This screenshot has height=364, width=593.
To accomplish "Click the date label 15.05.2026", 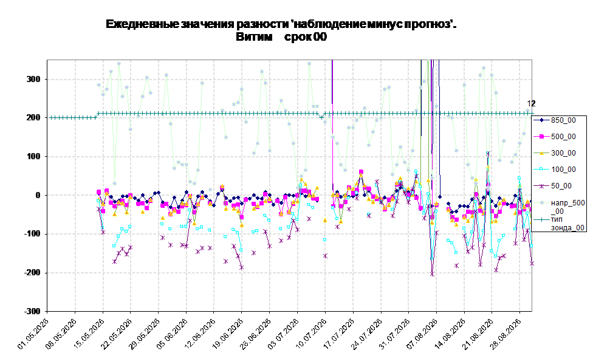I will [x=89, y=334].
